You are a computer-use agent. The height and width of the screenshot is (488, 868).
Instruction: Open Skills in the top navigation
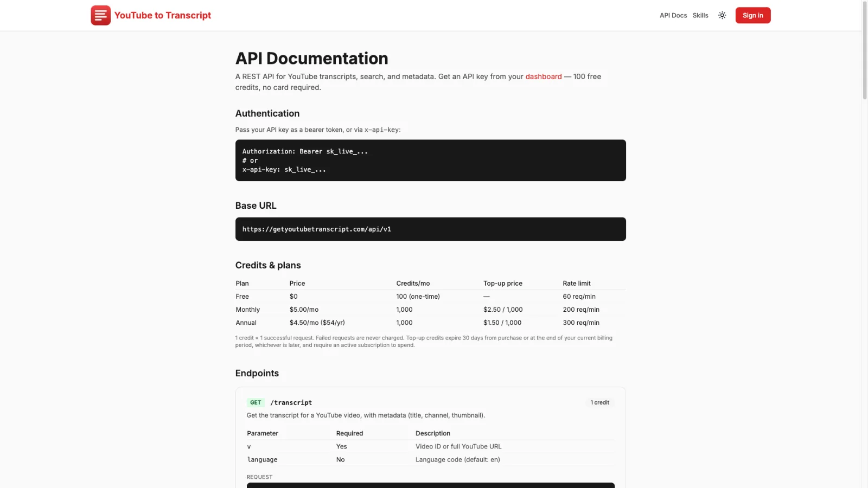click(x=700, y=15)
